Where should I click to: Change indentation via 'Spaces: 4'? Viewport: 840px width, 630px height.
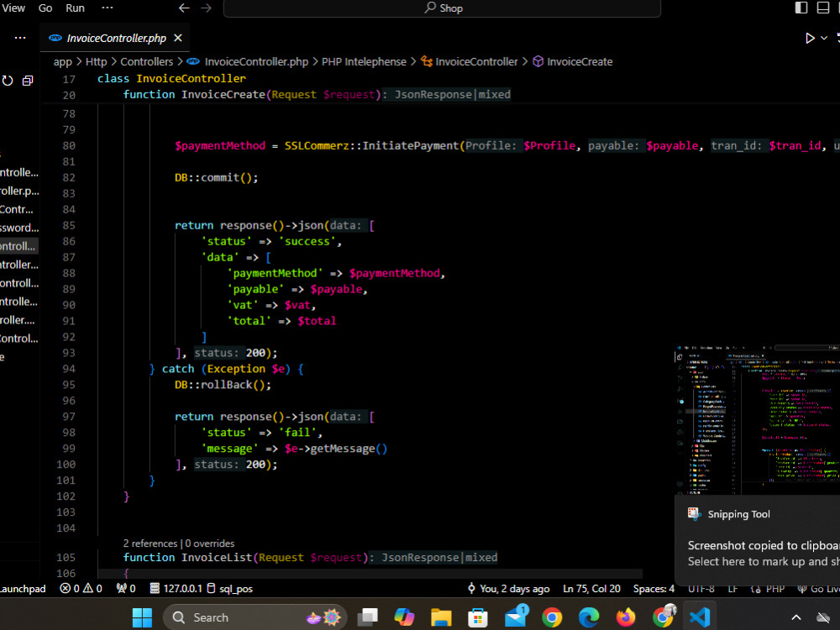click(x=654, y=589)
